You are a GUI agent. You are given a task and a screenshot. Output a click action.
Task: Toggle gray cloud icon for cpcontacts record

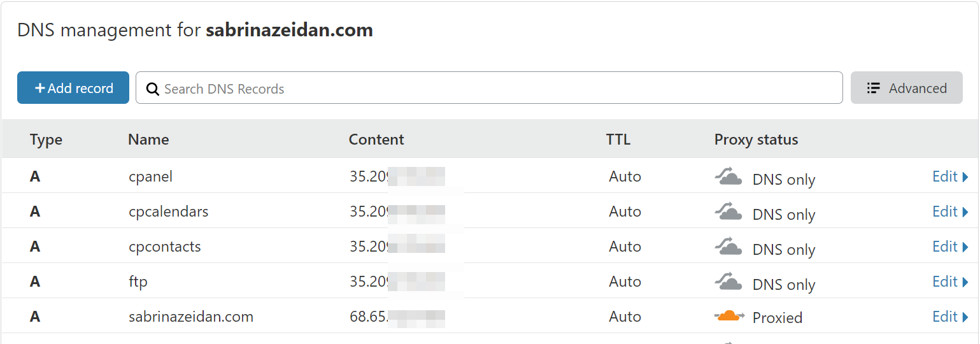coord(728,247)
